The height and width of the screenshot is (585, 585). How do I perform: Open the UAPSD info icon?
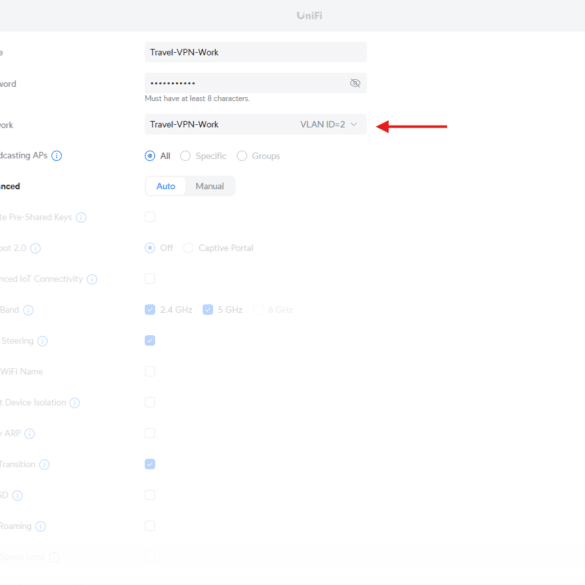pyautogui.click(x=18, y=495)
